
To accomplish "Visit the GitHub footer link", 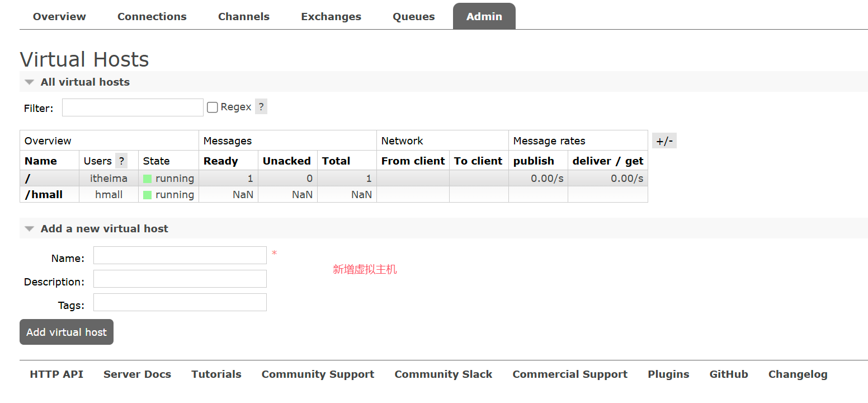I will click(x=728, y=374).
